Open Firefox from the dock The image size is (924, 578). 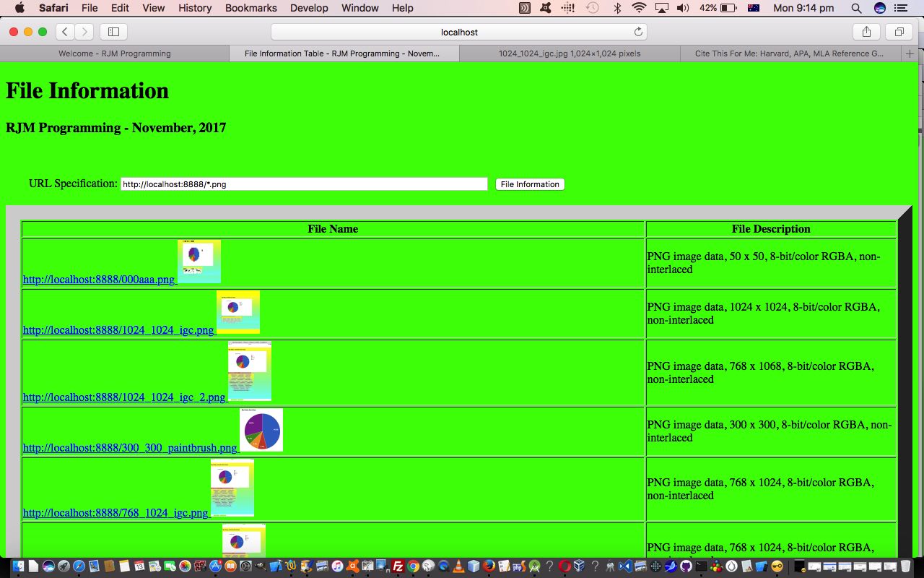click(x=489, y=566)
